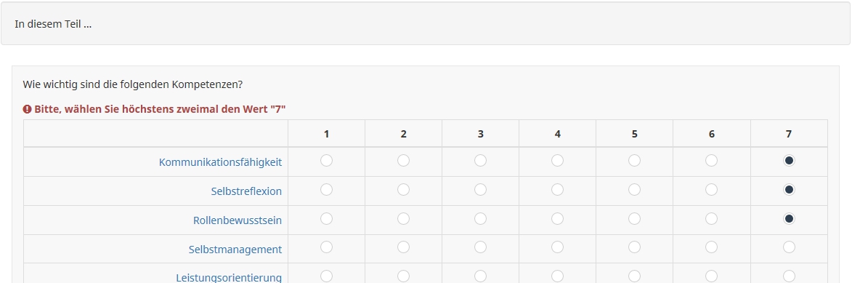The image size is (868, 283).
Task: Click the selected 7 radio for Kommunikationsfähigkeit
Action: (789, 160)
